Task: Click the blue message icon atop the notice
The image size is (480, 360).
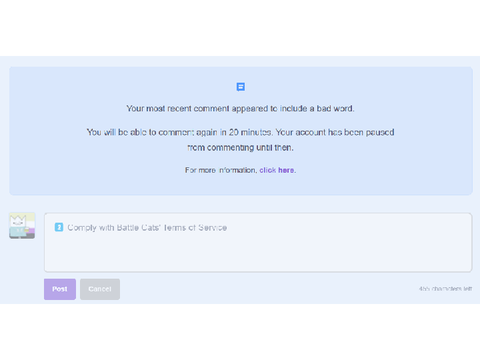Action: tap(240, 87)
